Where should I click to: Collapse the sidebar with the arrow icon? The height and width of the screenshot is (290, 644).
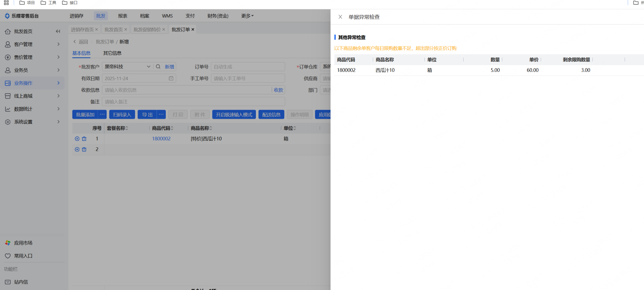[x=58, y=31]
